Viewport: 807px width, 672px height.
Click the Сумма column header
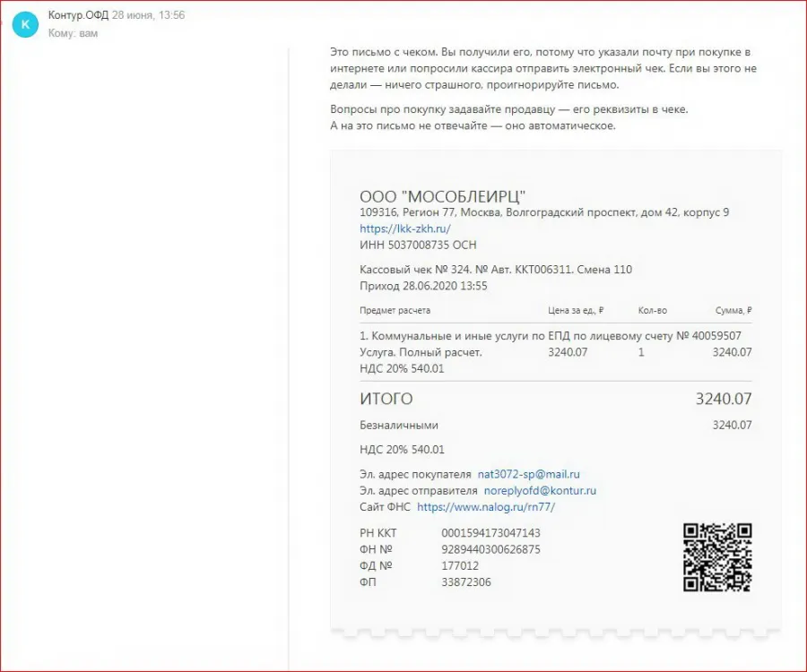[x=733, y=311]
